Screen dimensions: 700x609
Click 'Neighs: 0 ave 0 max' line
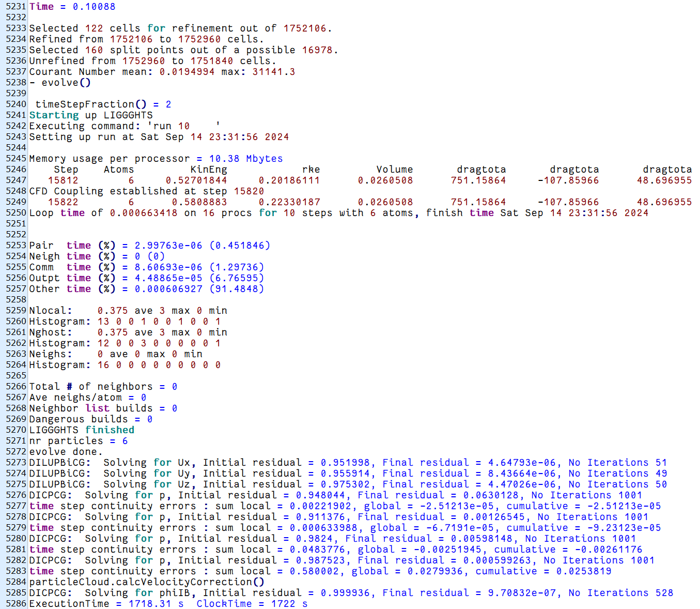116,354
